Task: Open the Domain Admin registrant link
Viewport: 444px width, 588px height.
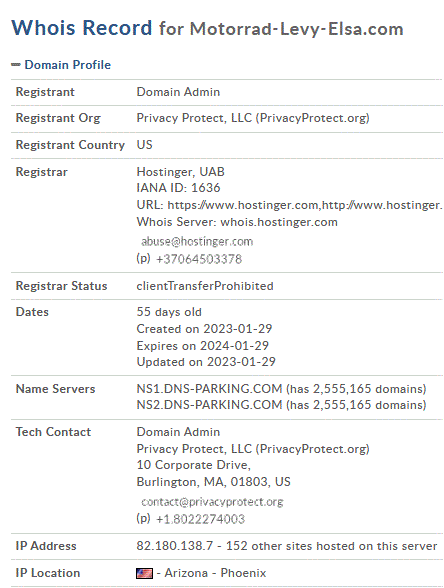Action: pyautogui.click(x=178, y=92)
